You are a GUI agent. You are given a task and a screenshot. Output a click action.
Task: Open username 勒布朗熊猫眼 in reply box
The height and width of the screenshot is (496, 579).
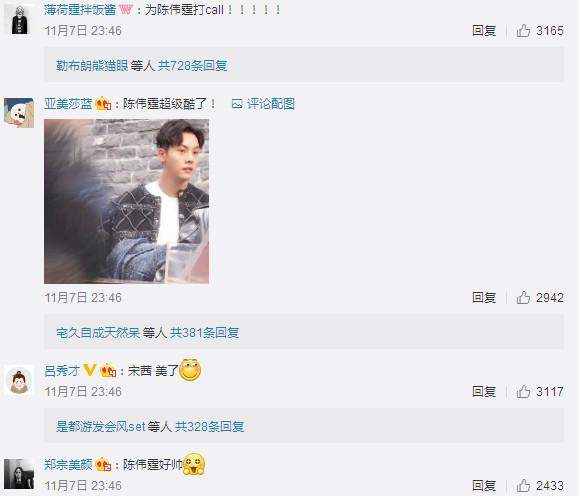tap(92, 66)
